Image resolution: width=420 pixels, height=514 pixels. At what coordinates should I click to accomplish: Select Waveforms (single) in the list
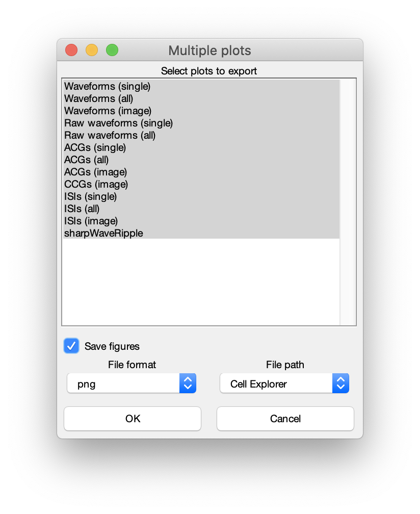pyautogui.click(x=201, y=86)
